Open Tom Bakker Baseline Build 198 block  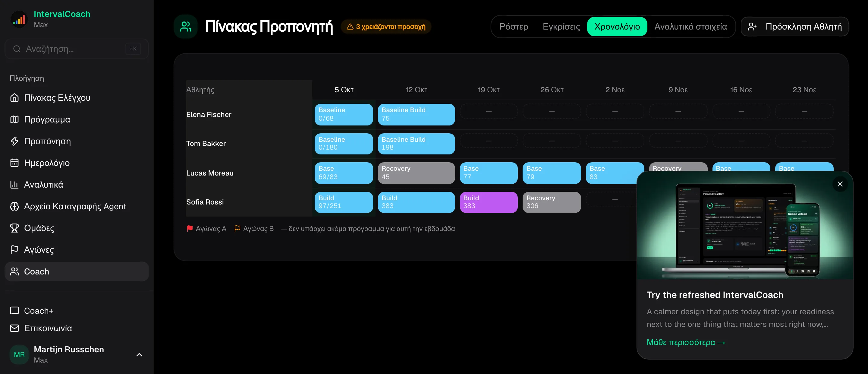coord(416,144)
